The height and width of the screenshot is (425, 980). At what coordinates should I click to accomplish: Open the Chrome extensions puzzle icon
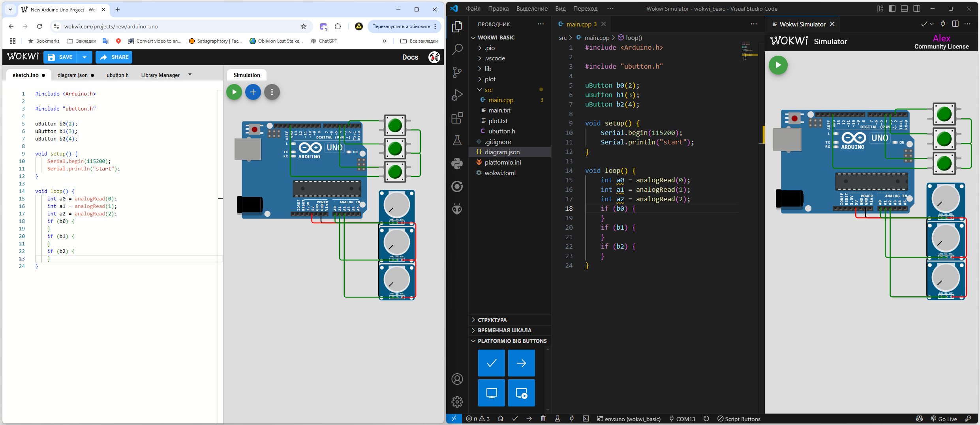click(x=338, y=26)
